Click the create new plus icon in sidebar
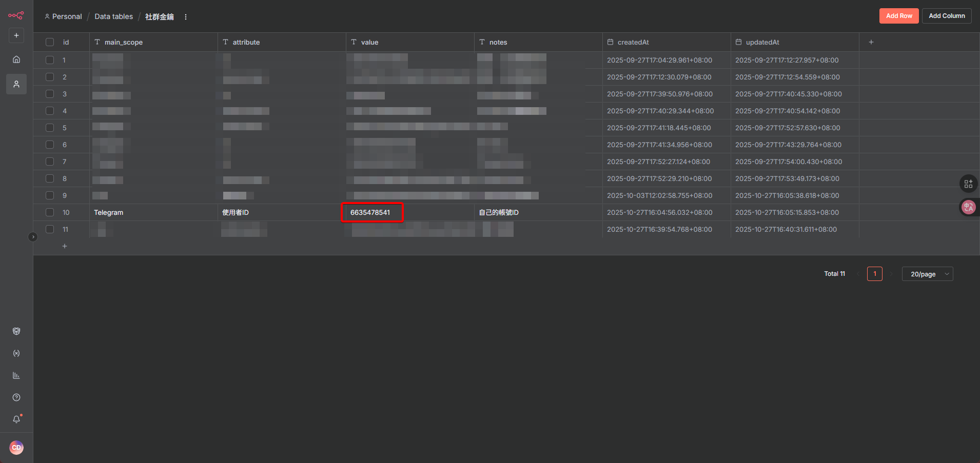Image resolution: width=980 pixels, height=463 pixels. [x=16, y=35]
